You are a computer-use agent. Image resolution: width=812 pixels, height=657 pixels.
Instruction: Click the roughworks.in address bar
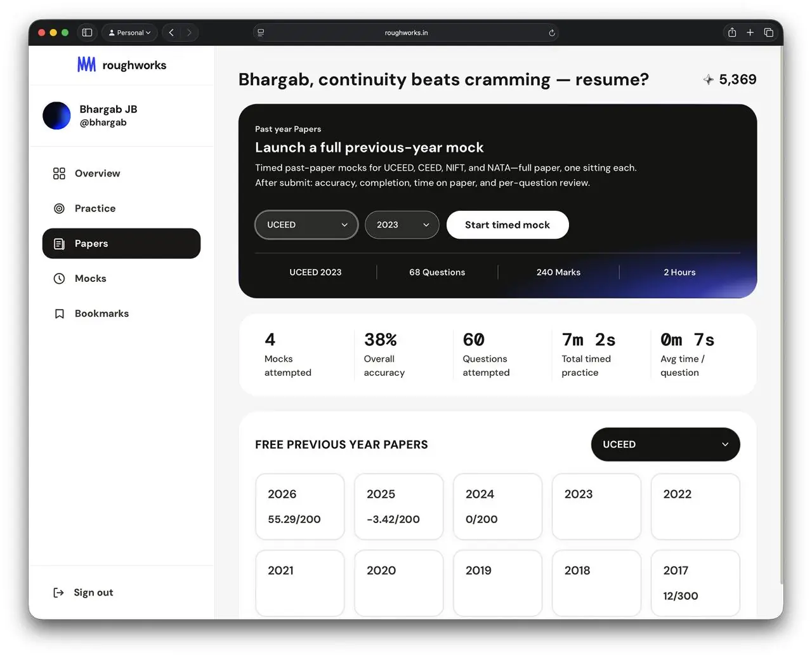pos(406,32)
